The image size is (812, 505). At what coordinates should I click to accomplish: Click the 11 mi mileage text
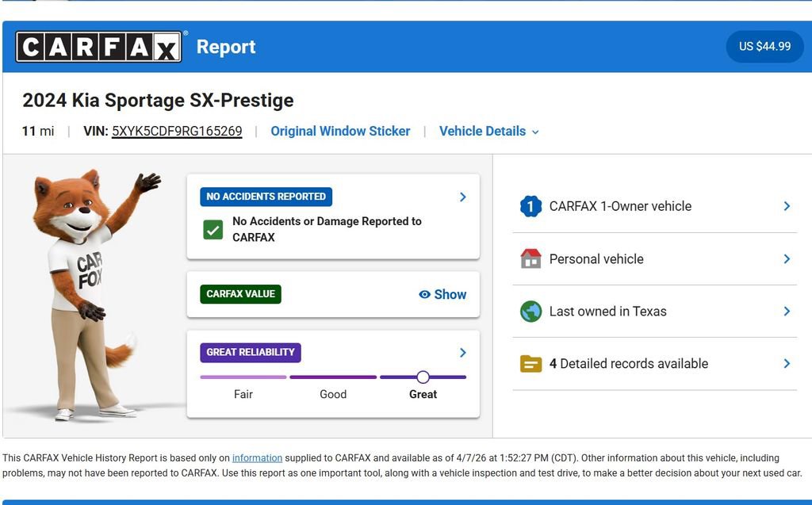(x=38, y=131)
